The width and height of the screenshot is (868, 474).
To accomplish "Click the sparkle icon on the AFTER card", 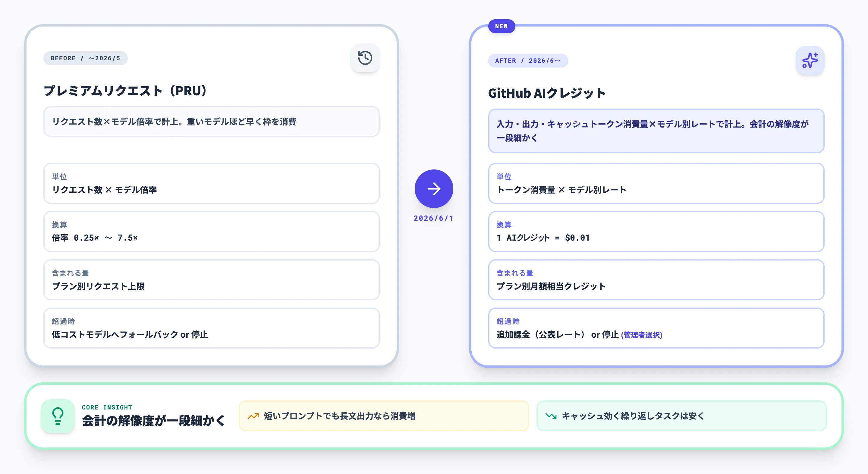I will (x=810, y=60).
